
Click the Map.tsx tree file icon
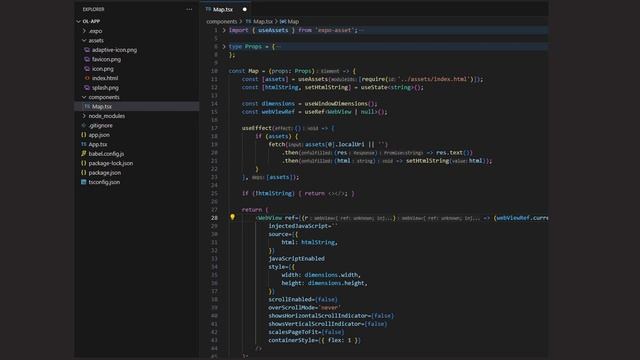(x=87, y=106)
